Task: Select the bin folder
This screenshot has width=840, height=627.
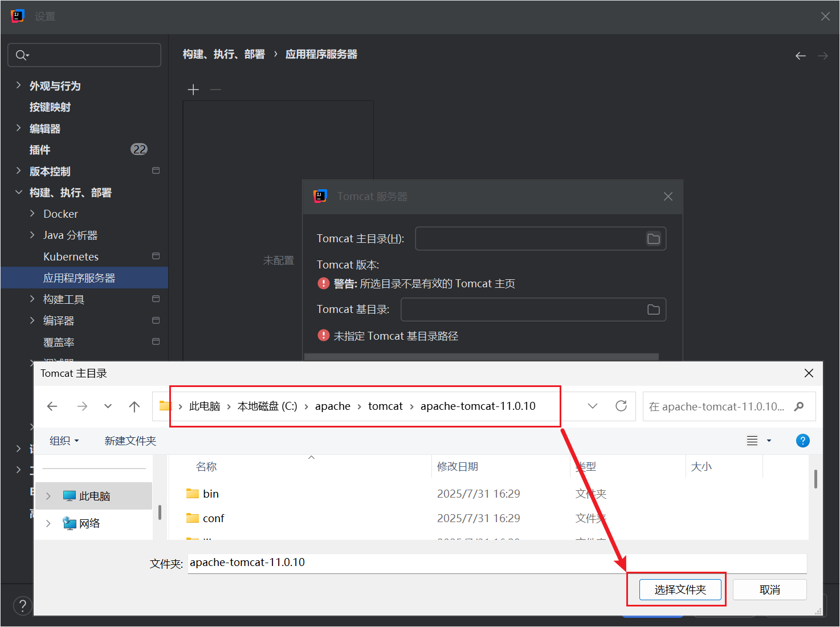Action: point(211,494)
